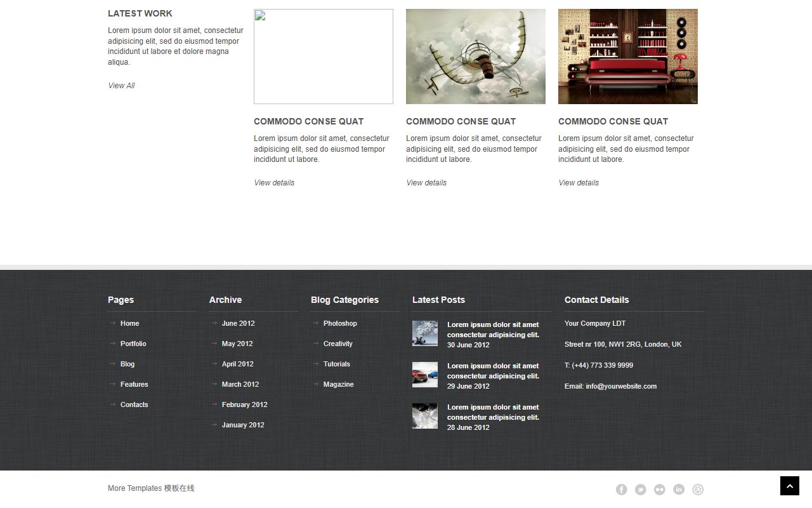
Task: Open the May 2012 archive
Action: [x=237, y=344]
